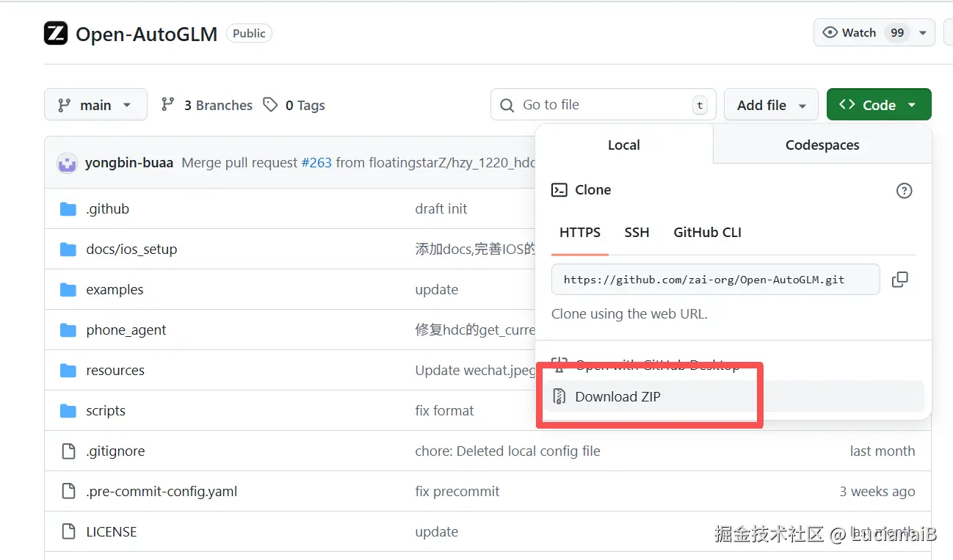The width and height of the screenshot is (953, 560).
Task: Open the resources folder
Action: (115, 371)
